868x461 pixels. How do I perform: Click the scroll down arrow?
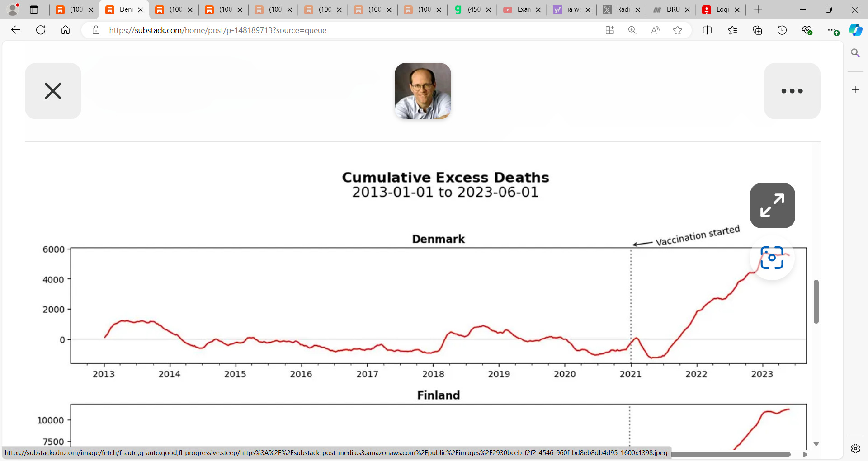[x=816, y=444]
